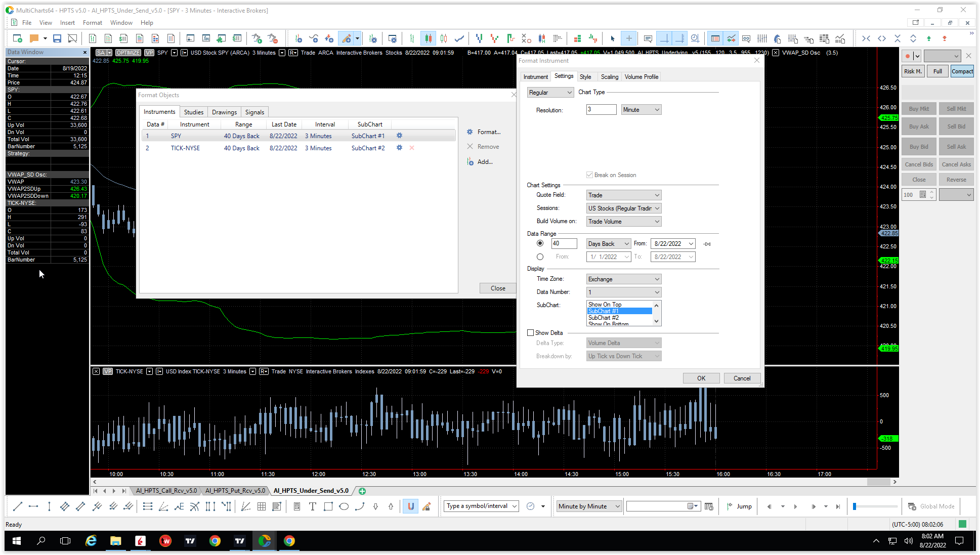Viewport: 980px width, 555px height.
Task: Click the gear icon in the SPY row
Action: point(399,136)
